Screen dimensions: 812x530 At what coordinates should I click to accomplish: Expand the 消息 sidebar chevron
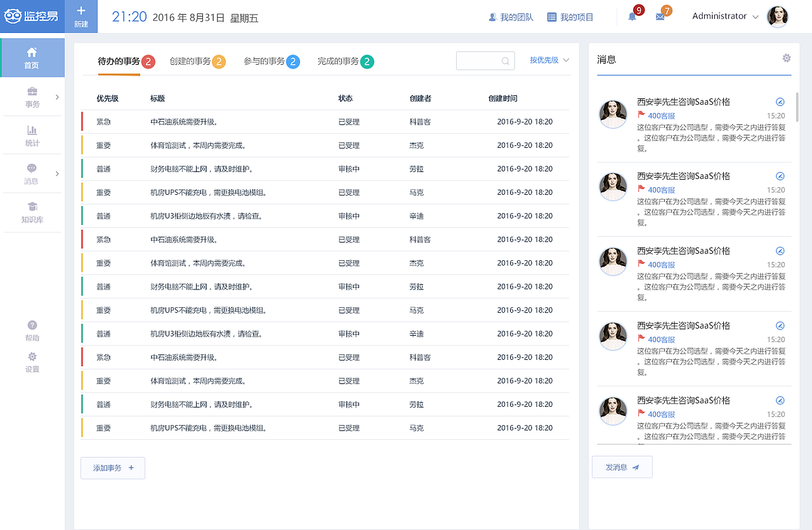(x=57, y=174)
